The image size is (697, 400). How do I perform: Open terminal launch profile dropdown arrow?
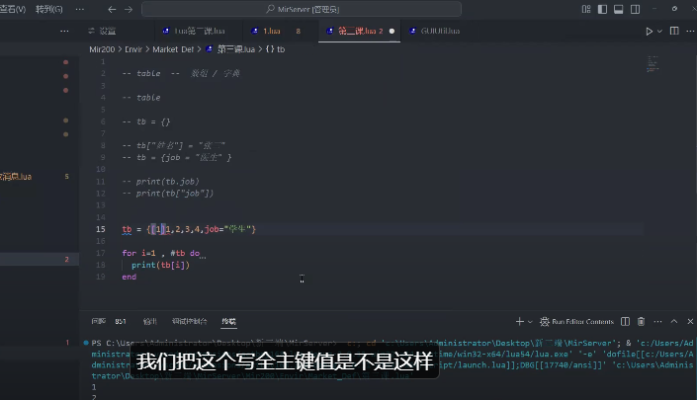coord(530,321)
